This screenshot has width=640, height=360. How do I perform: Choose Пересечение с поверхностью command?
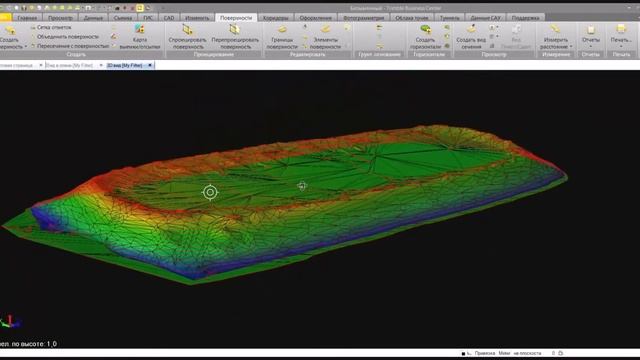[70, 46]
